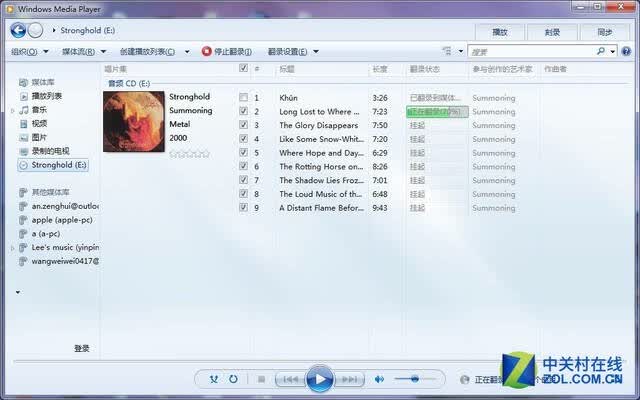This screenshot has height=400, width=640.
Task: Toggle the repeat icon
Action: click(233, 379)
